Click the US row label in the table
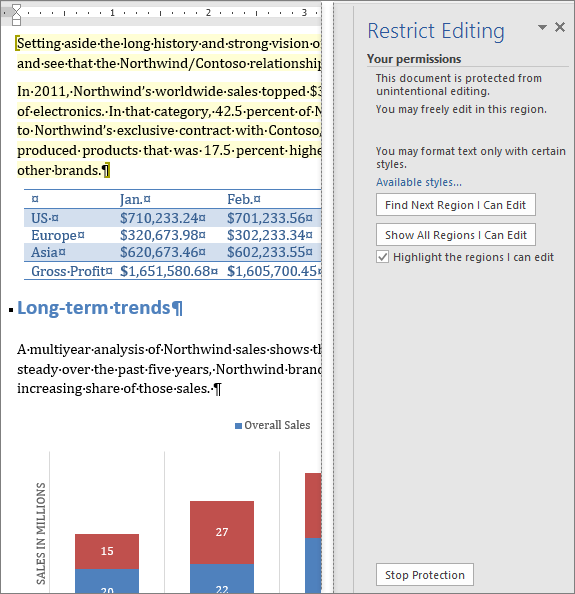The height and width of the screenshot is (594, 575). point(45,218)
